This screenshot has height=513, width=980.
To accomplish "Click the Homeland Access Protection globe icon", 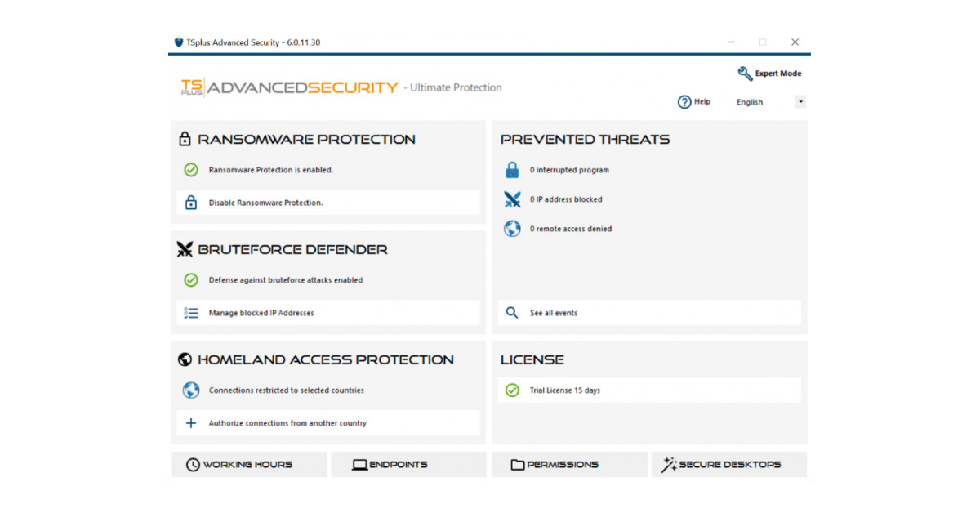I will tap(185, 359).
